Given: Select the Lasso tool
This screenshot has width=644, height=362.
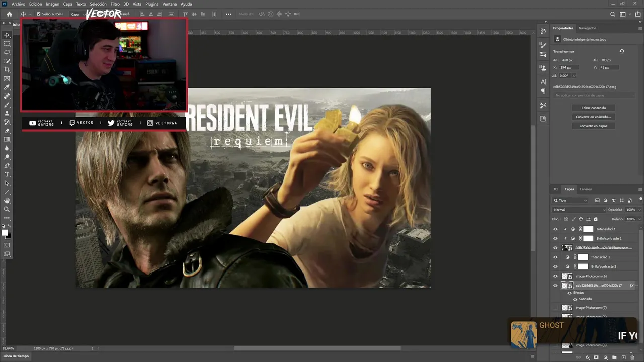Looking at the screenshot, I should tap(7, 52).
